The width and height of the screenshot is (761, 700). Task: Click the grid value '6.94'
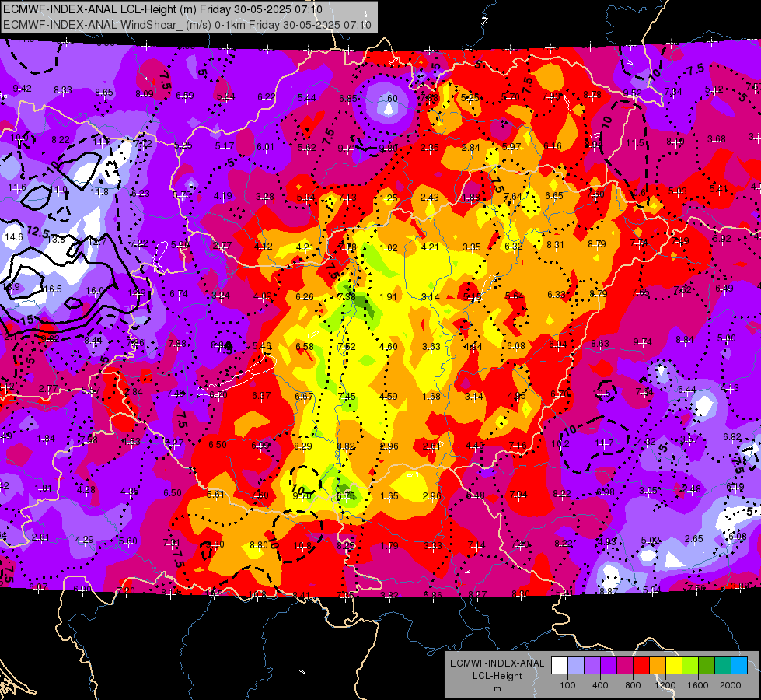[558, 345]
